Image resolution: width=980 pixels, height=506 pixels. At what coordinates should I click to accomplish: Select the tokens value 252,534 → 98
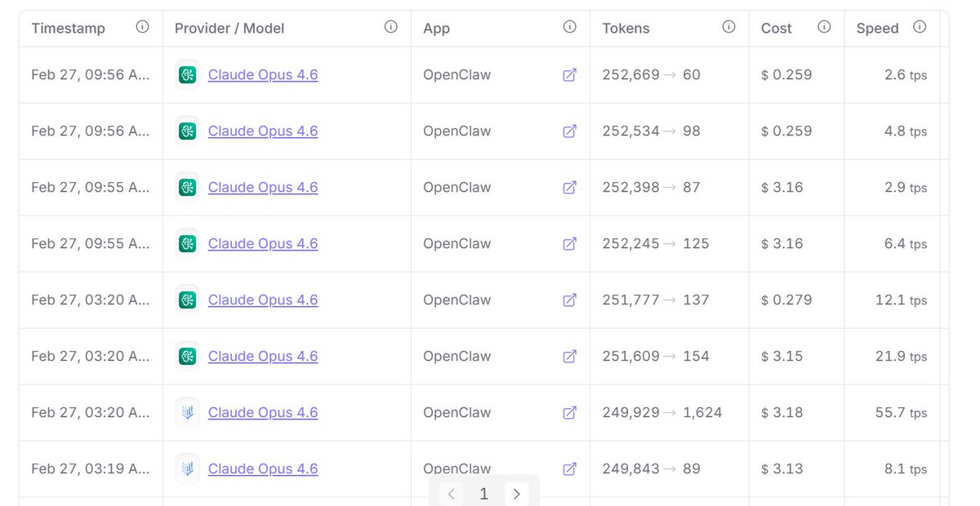point(651,131)
